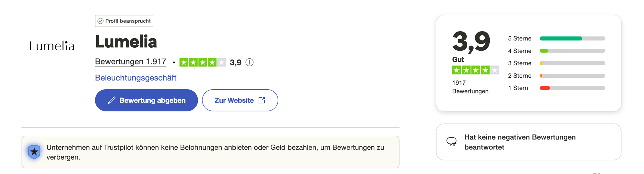Screen dimensions: 644x174
Task: Click the pencil icon on review button
Action: coord(111,101)
